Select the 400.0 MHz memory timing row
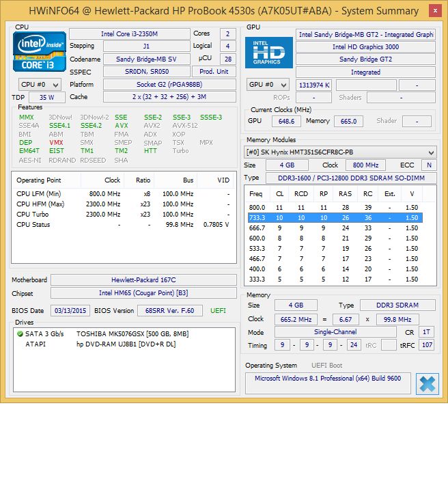This screenshot has width=448, height=492. [x=335, y=269]
